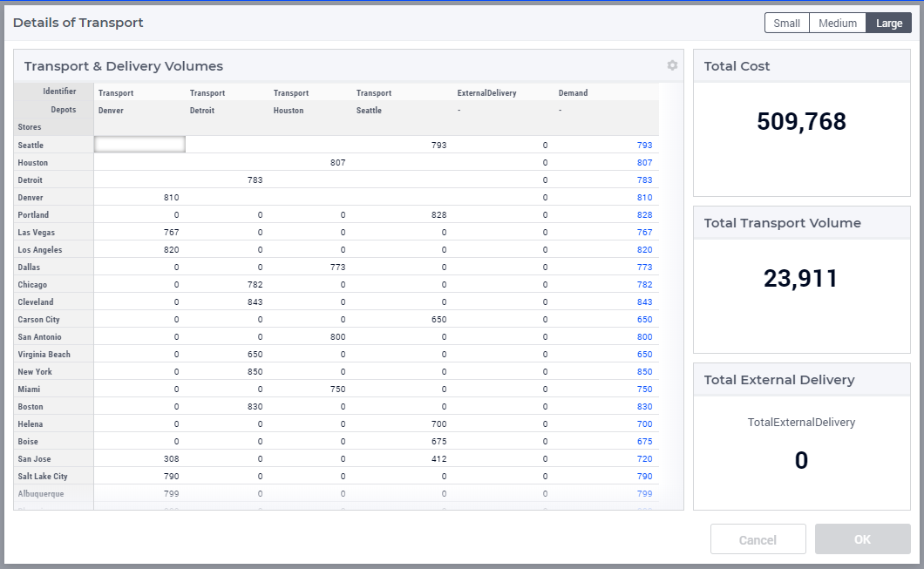The height and width of the screenshot is (569, 924).
Task: Select the Virginia Beach store row header
Action: click(x=54, y=354)
